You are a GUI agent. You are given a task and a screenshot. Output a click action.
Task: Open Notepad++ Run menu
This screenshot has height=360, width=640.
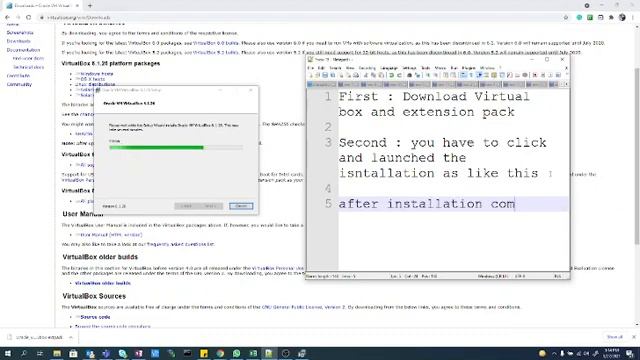pos(454,68)
